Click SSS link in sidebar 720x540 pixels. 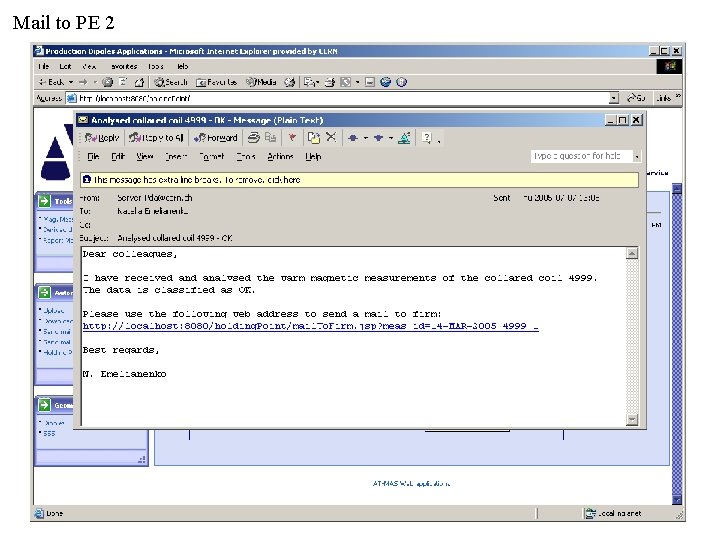tap(49, 433)
